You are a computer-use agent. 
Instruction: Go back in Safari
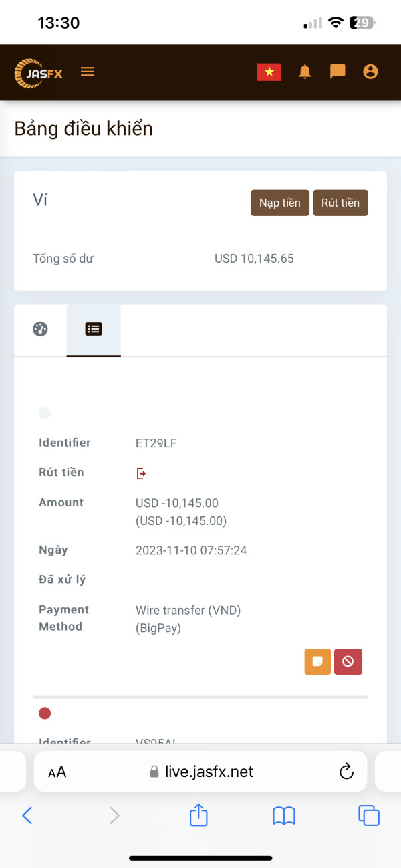click(27, 815)
